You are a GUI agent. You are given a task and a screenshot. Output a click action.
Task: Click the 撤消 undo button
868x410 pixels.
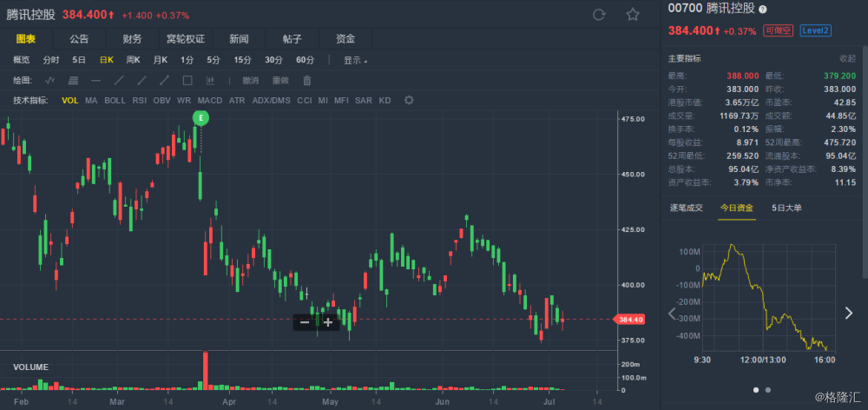click(250, 80)
